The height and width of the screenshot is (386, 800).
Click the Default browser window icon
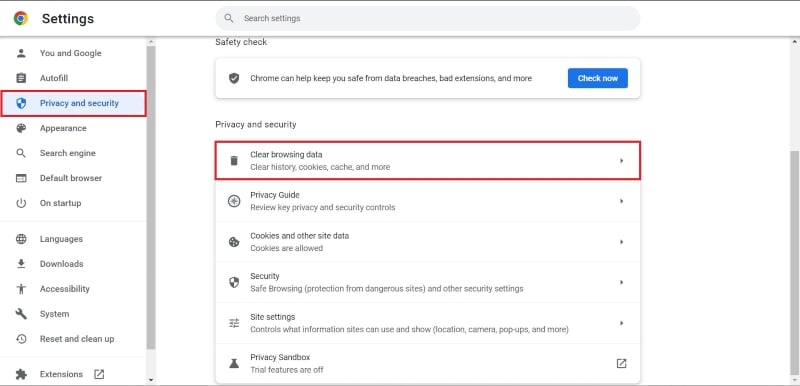(21, 178)
